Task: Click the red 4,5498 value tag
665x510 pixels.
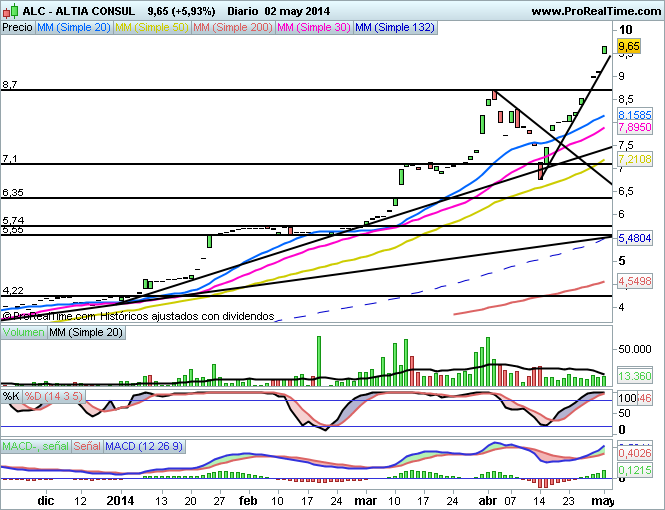Action: click(634, 282)
